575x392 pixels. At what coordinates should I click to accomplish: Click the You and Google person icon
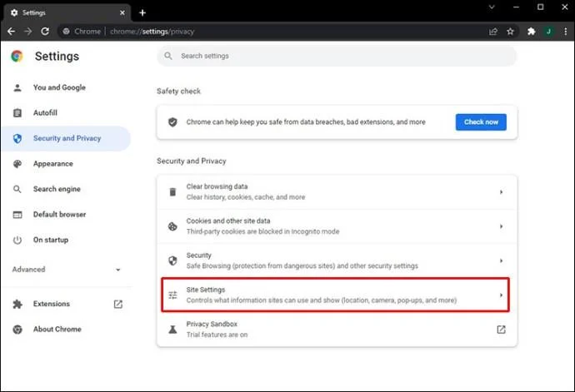click(x=17, y=87)
